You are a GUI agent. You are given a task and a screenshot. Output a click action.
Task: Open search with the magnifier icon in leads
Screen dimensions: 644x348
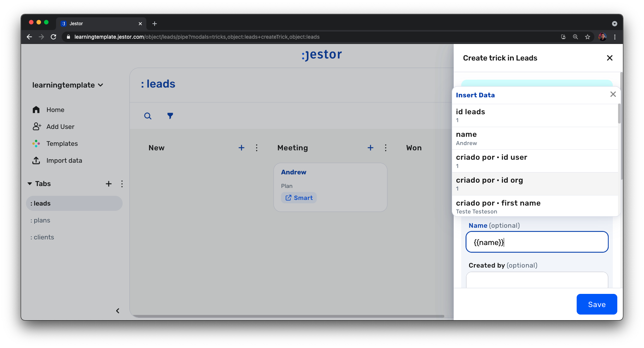click(148, 116)
